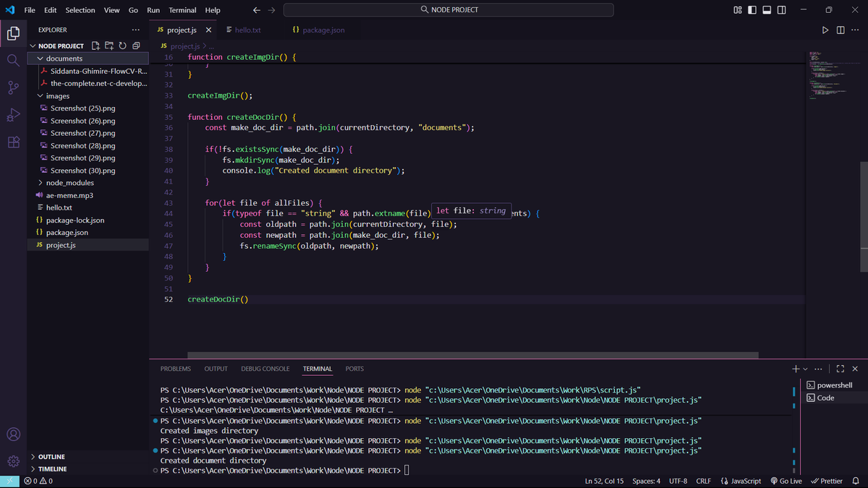Click the NODE PROJECT command center search box
Image resolution: width=868 pixels, height=488 pixels.
(x=448, y=10)
